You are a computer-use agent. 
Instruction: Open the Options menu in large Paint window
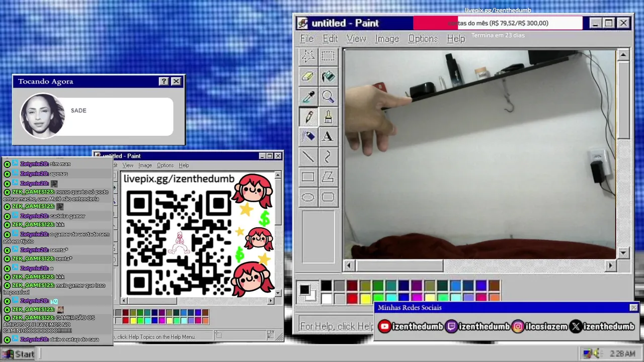pyautogui.click(x=423, y=39)
